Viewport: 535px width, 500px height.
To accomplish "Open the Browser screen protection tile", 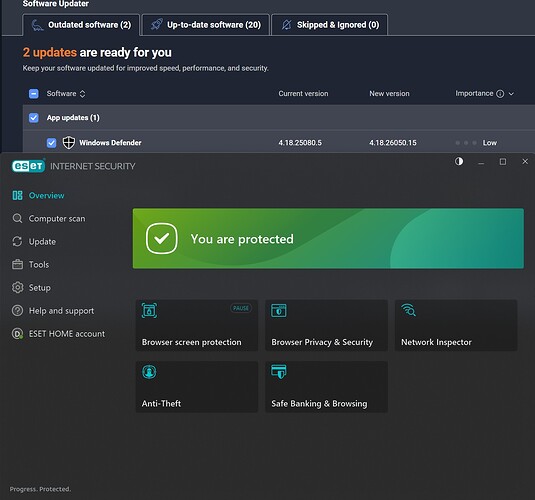I will 197,325.
